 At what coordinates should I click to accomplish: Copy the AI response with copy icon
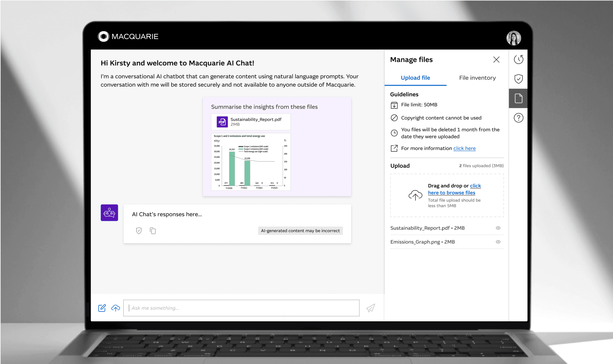(153, 231)
